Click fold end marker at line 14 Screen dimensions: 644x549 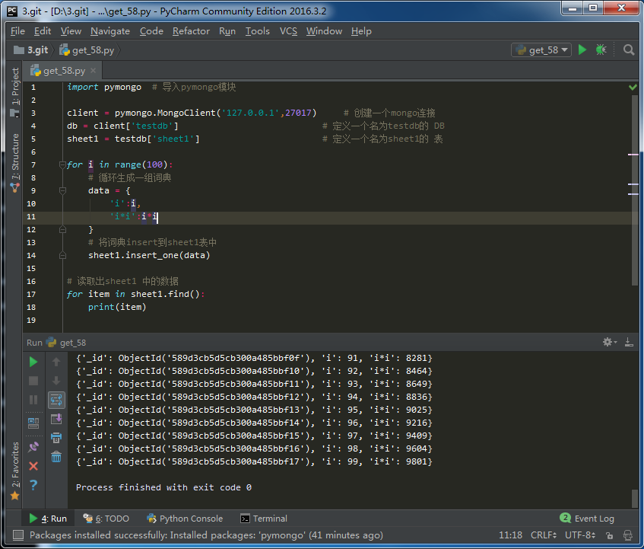(62, 255)
